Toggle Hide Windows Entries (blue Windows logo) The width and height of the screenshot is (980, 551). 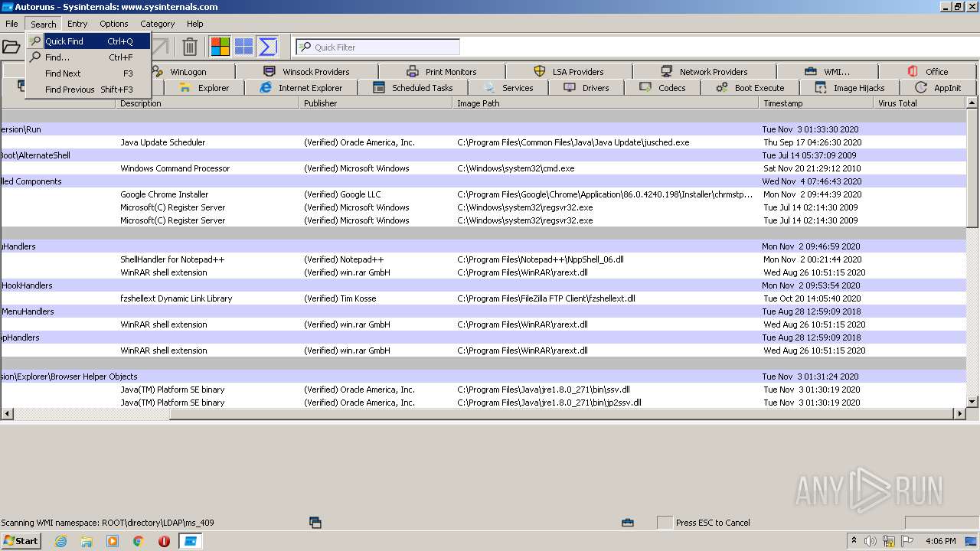click(243, 47)
